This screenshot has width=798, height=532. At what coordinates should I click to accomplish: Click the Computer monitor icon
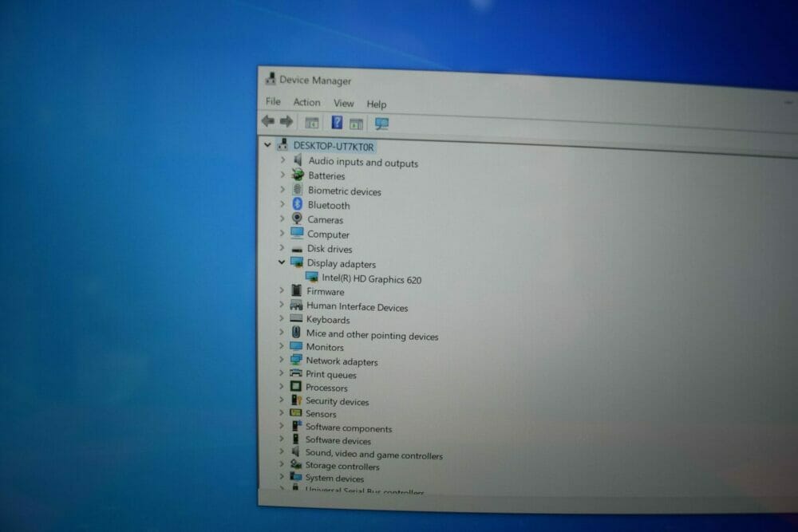pos(297,234)
